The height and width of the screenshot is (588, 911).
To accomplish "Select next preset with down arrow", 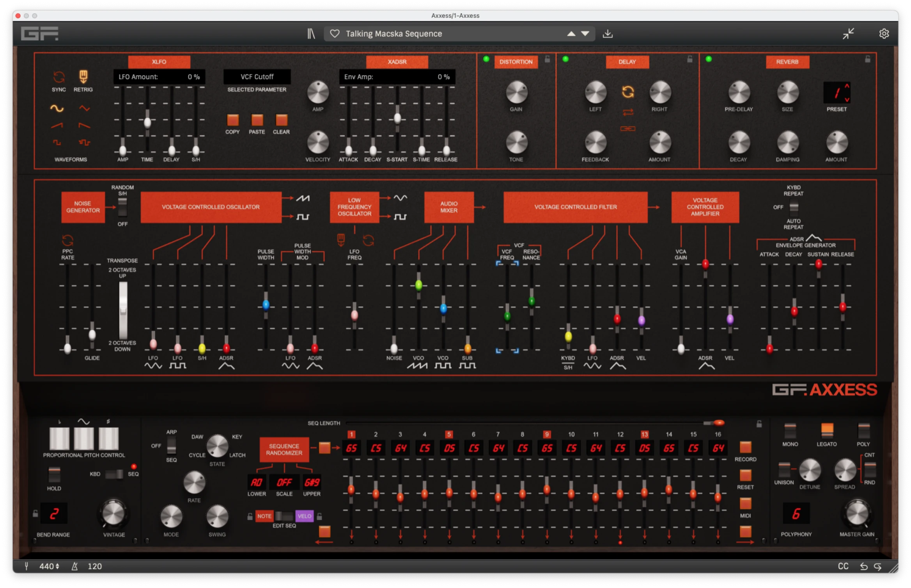I will click(x=585, y=34).
